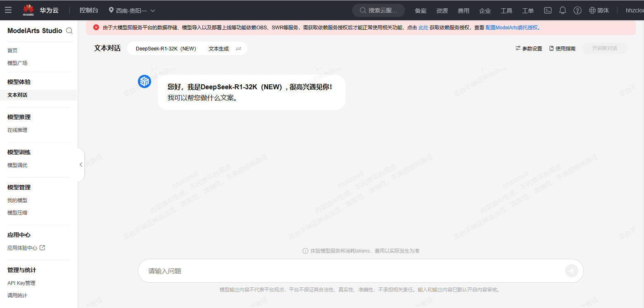Click the 此处 authorization link
The width and height of the screenshot is (644, 308).
[x=423, y=28]
